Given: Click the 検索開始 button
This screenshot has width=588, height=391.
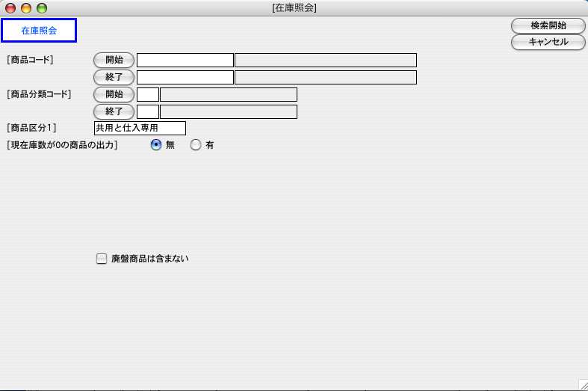Looking at the screenshot, I should point(548,25).
